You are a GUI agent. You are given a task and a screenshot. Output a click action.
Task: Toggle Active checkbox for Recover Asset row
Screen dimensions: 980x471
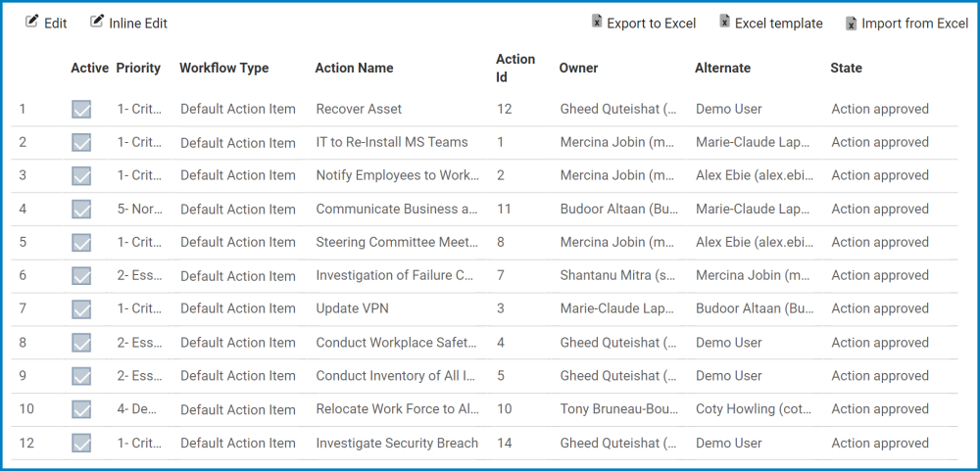81,110
